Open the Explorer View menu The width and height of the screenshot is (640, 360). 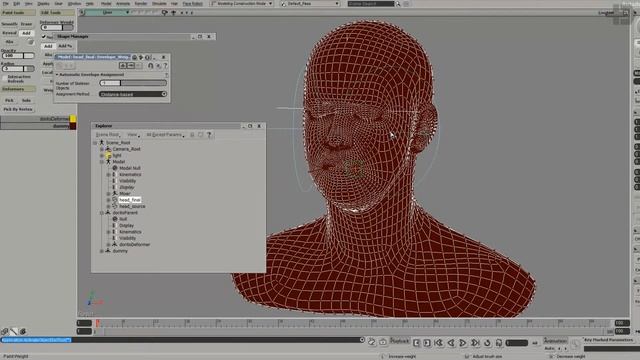[x=133, y=135]
